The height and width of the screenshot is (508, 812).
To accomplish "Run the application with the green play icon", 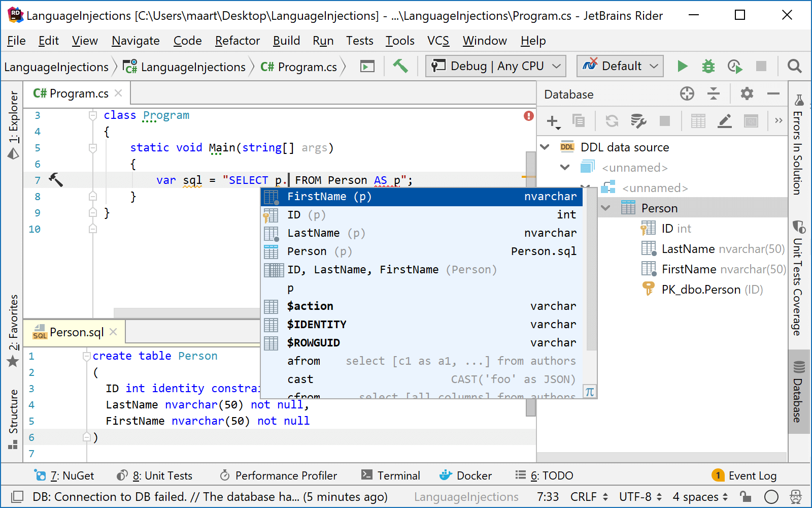I will pyautogui.click(x=683, y=66).
